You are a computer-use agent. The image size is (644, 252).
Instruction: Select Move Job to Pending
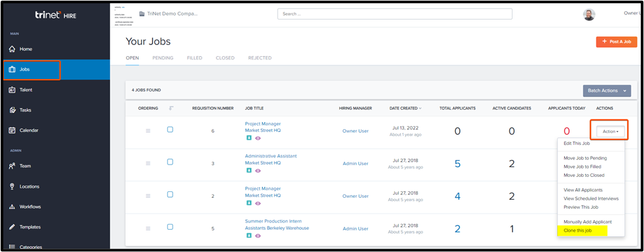point(585,158)
